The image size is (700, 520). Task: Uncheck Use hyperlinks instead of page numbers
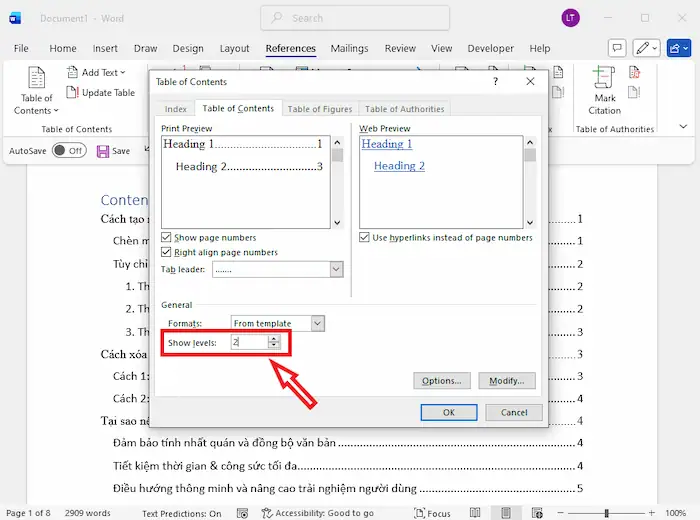click(x=365, y=238)
